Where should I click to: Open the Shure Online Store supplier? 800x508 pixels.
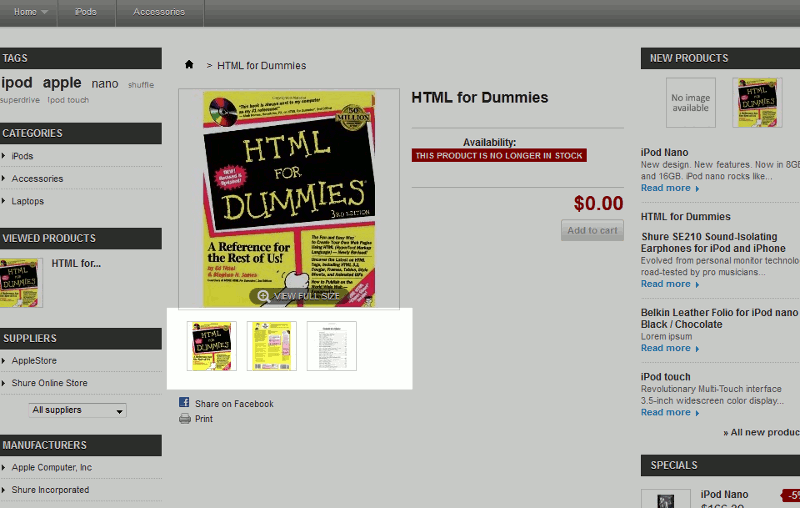[49, 383]
